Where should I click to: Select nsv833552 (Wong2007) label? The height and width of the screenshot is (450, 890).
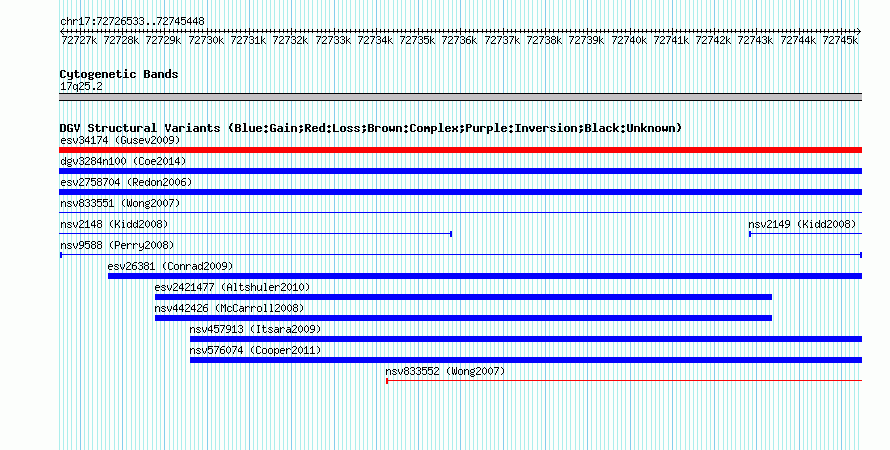tap(445, 371)
